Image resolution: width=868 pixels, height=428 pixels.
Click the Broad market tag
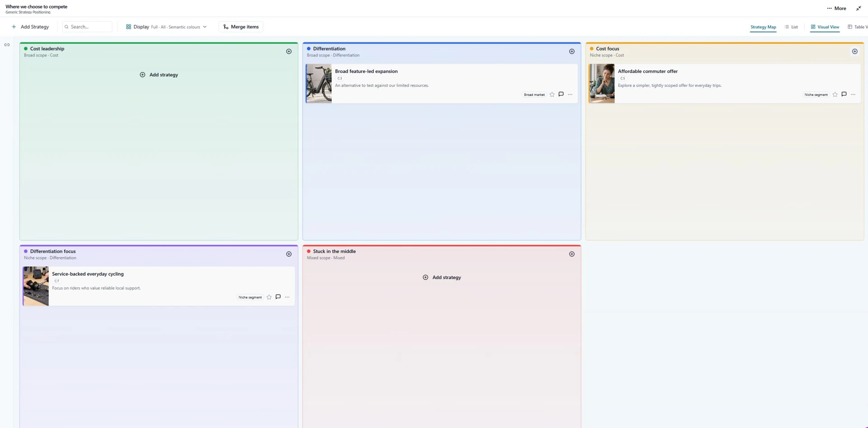point(534,94)
